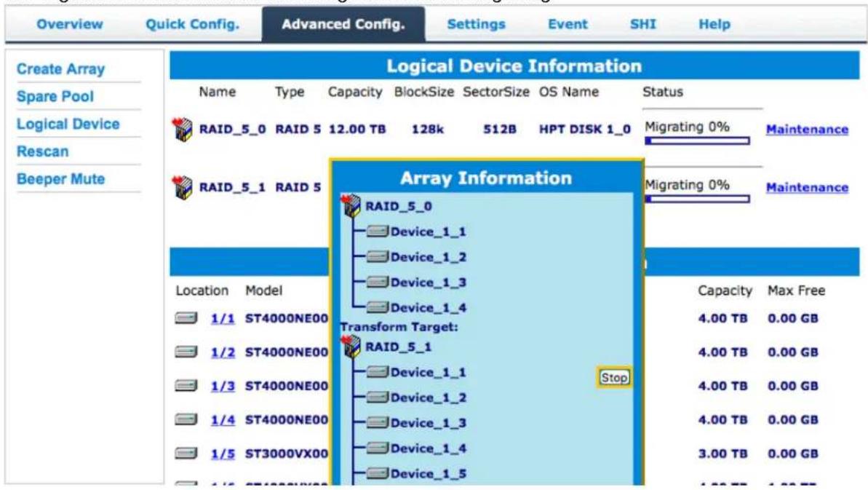Click Rescan in sidebar
Viewport: 868px width, 490px height.
(x=43, y=151)
